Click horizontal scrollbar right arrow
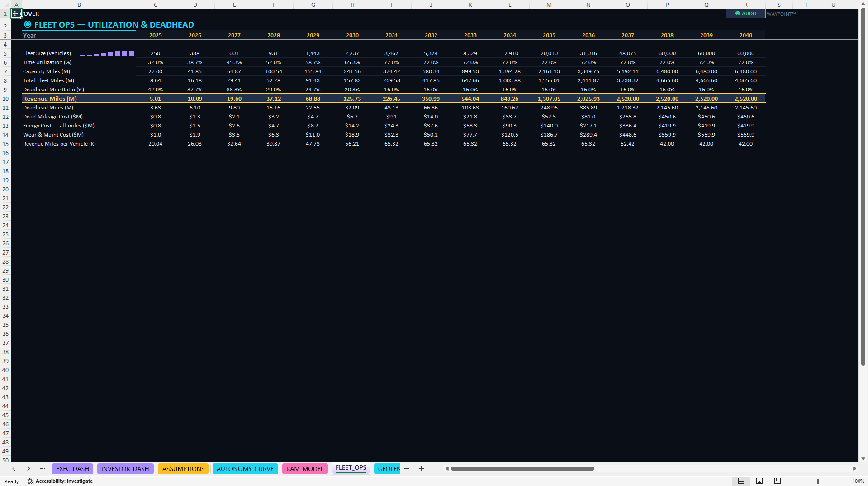 (854, 469)
